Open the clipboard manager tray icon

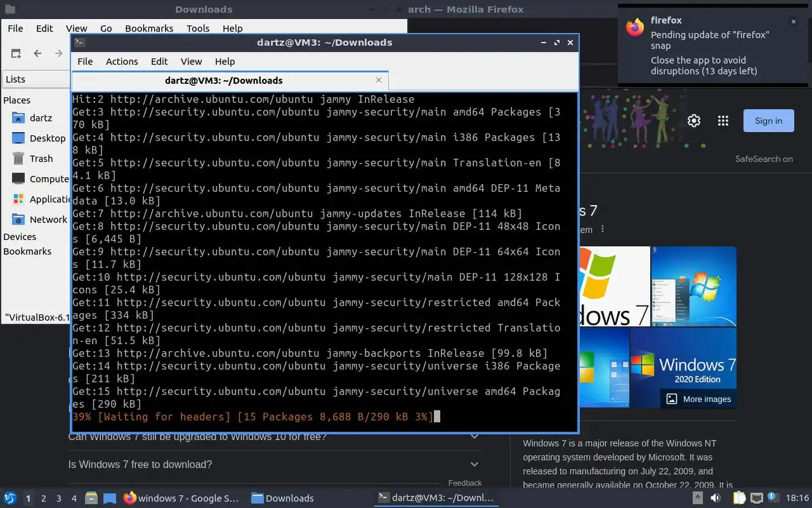(740, 498)
